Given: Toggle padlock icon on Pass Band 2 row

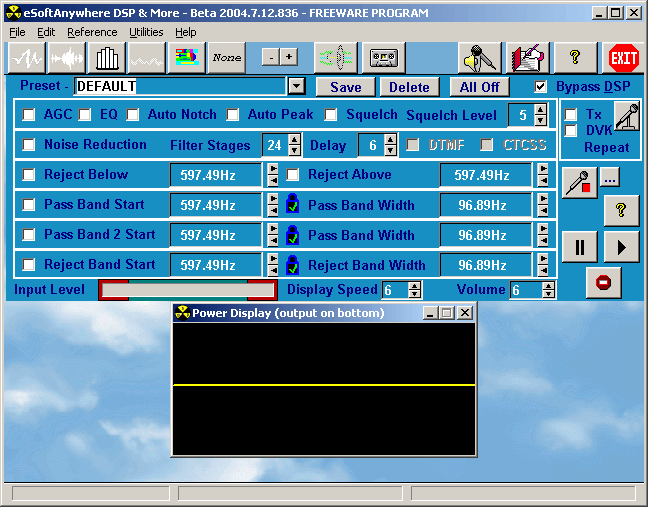Looking at the screenshot, I should (293, 235).
